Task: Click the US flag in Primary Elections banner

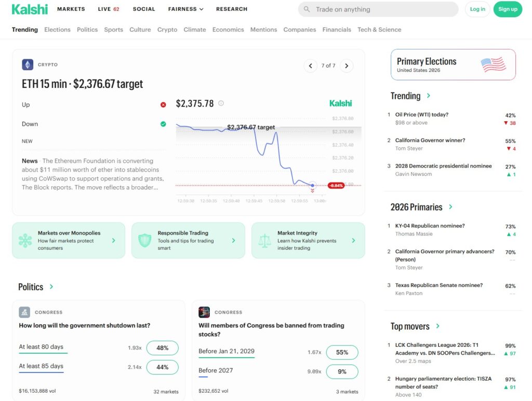Action: 494,64
